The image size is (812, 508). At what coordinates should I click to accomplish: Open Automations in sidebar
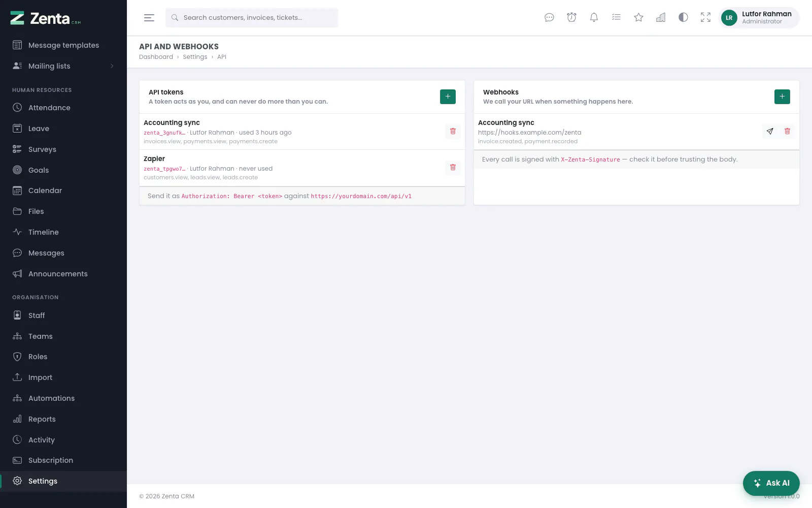63,398
